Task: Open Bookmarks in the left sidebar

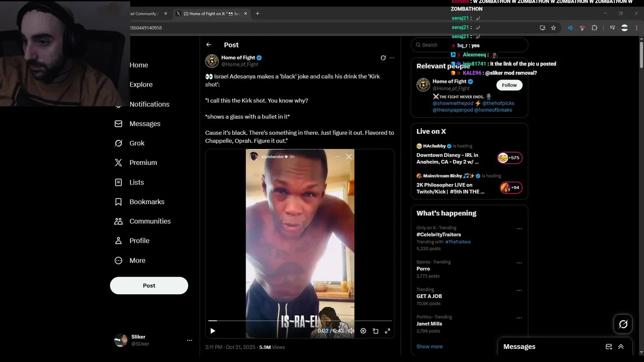Action: [139, 202]
